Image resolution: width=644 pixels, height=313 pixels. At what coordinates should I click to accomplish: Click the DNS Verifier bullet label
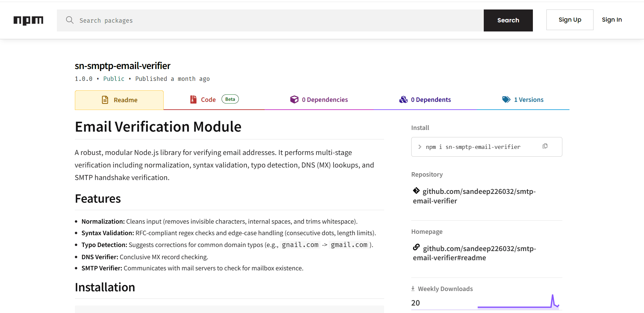pyautogui.click(x=100, y=257)
